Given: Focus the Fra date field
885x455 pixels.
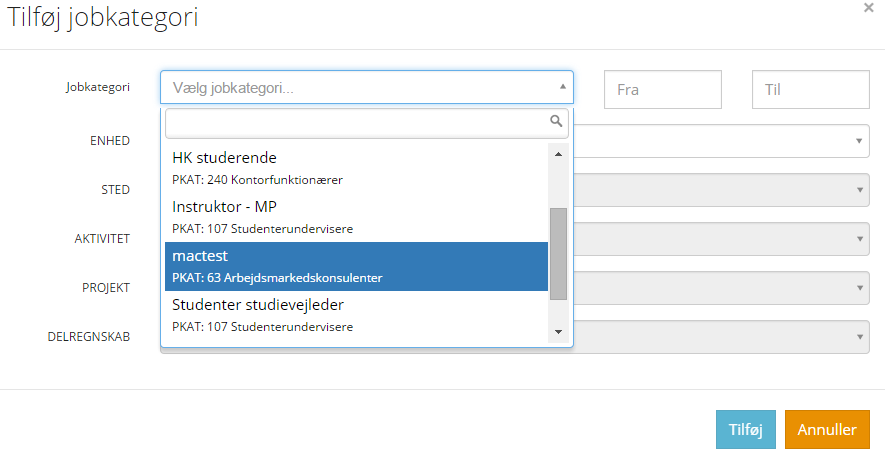Looking at the screenshot, I should click(x=662, y=89).
